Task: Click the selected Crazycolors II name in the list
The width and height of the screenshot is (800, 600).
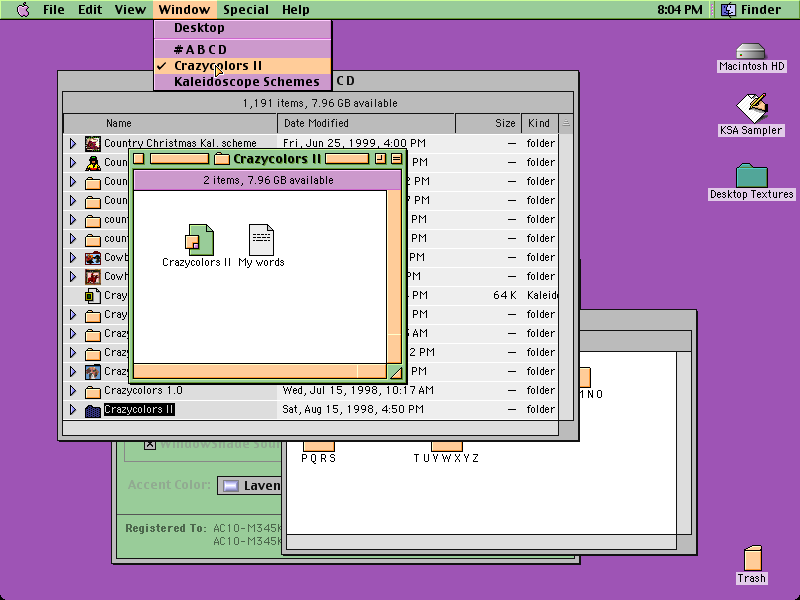Action: click(x=139, y=410)
